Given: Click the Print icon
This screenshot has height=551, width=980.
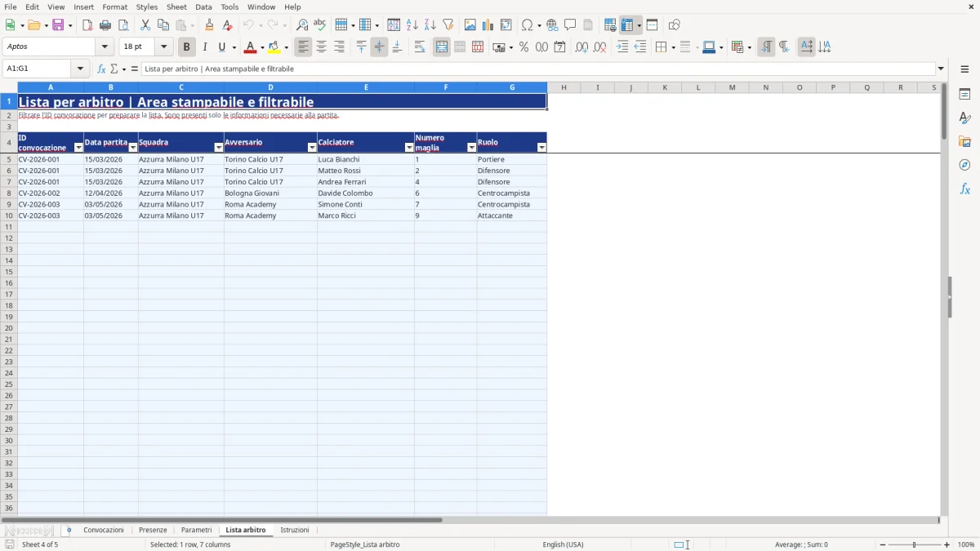Looking at the screenshot, I should (x=105, y=25).
